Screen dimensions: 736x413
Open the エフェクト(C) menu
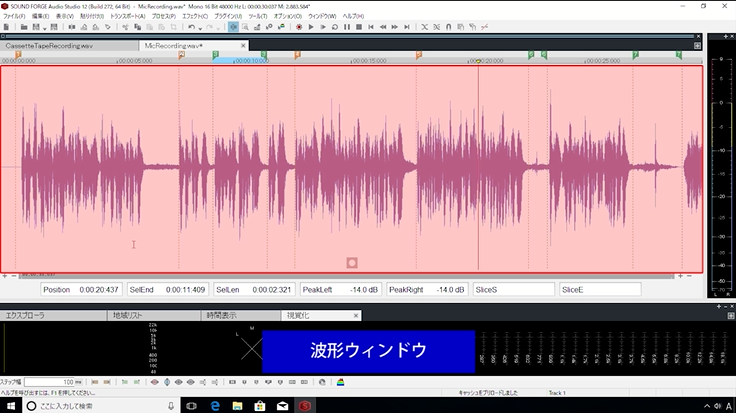(x=195, y=17)
